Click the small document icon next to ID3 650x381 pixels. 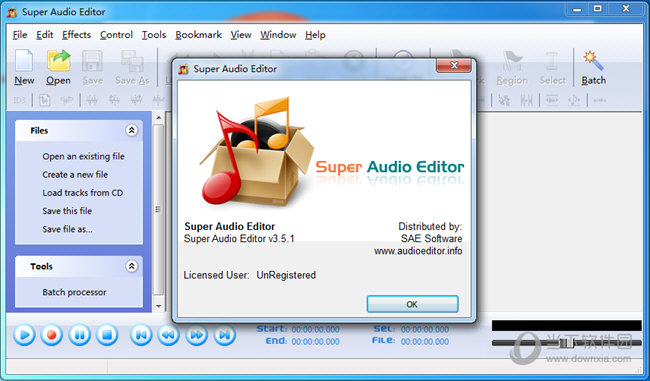coord(44,100)
